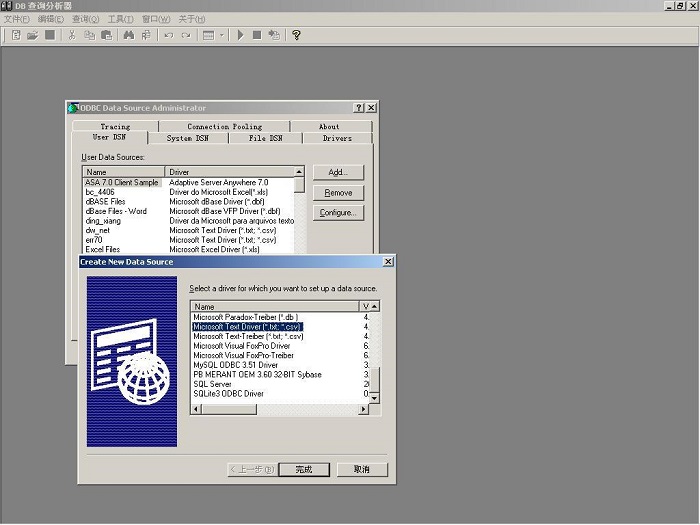Click the scroll up arrow of data sources list

pyautogui.click(x=300, y=171)
